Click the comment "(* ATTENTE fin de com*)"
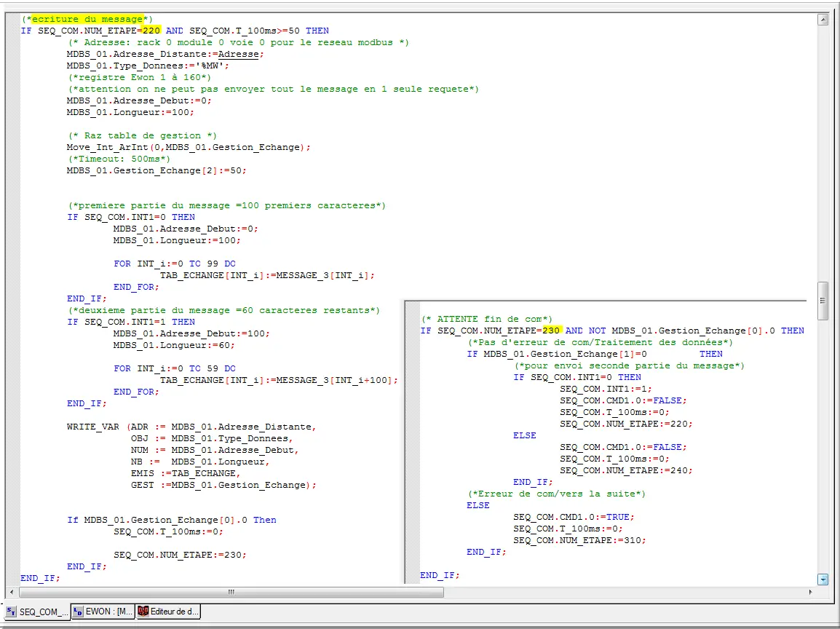Viewport: 840px width, 629px height. tap(486, 320)
